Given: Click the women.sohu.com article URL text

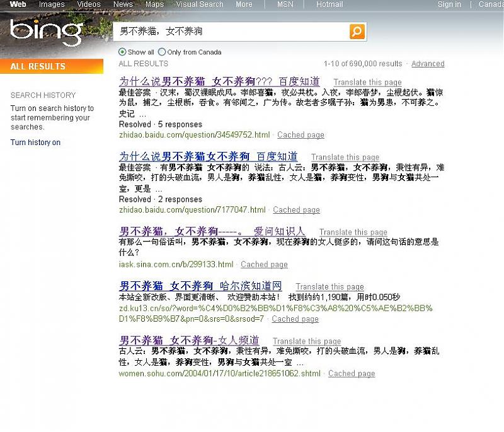Looking at the screenshot, I should [x=220, y=373].
